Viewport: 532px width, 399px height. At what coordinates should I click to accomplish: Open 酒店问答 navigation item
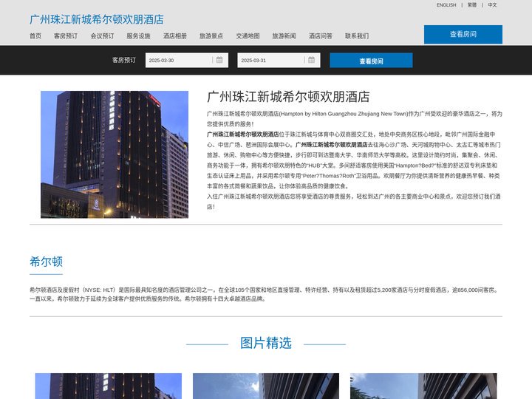point(321,36)
